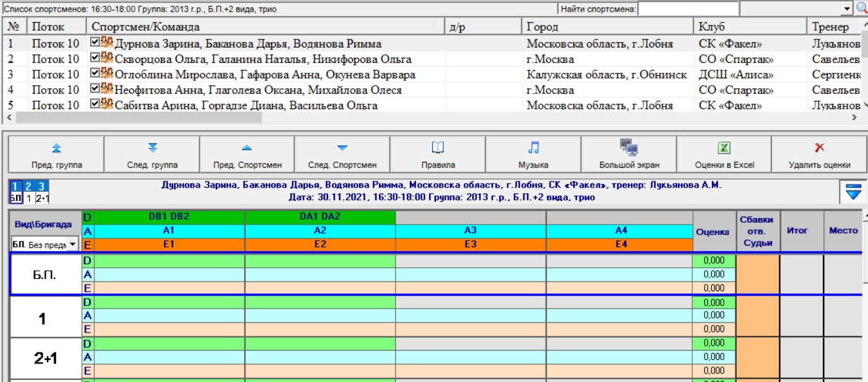The width and height of the screenshot is (868, 382).
Task: Uncheck the Дурнова Зарина team checkbox
Action: pos(95,43)
